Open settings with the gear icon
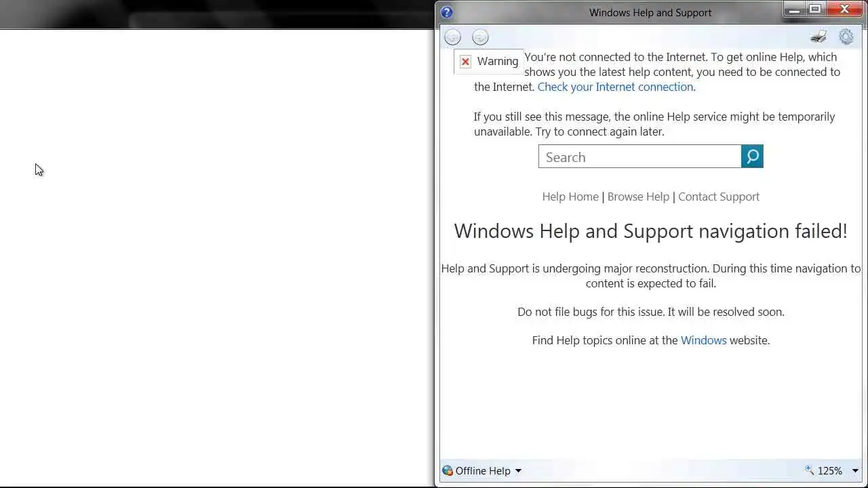 click(846, 37)
